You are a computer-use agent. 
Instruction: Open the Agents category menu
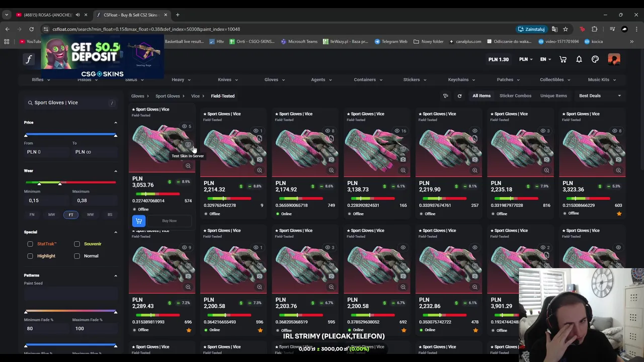pyautogui.click(x=321, y=79)
